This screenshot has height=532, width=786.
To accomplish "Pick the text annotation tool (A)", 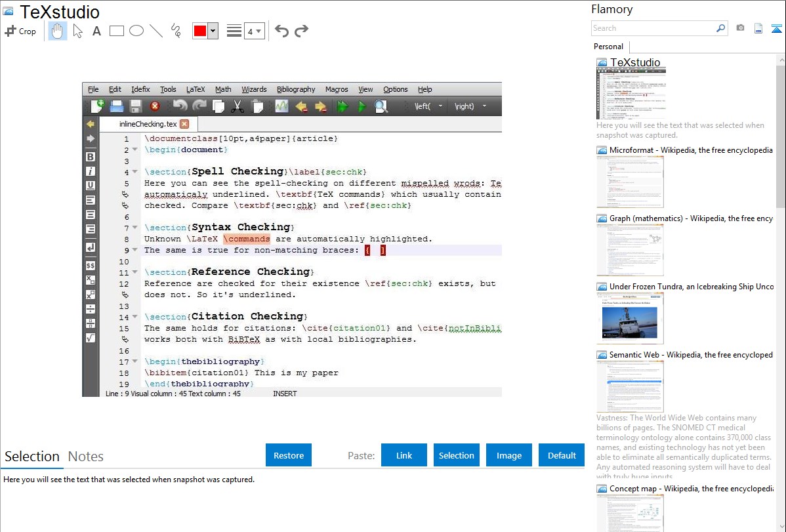I will coord(96,31).
